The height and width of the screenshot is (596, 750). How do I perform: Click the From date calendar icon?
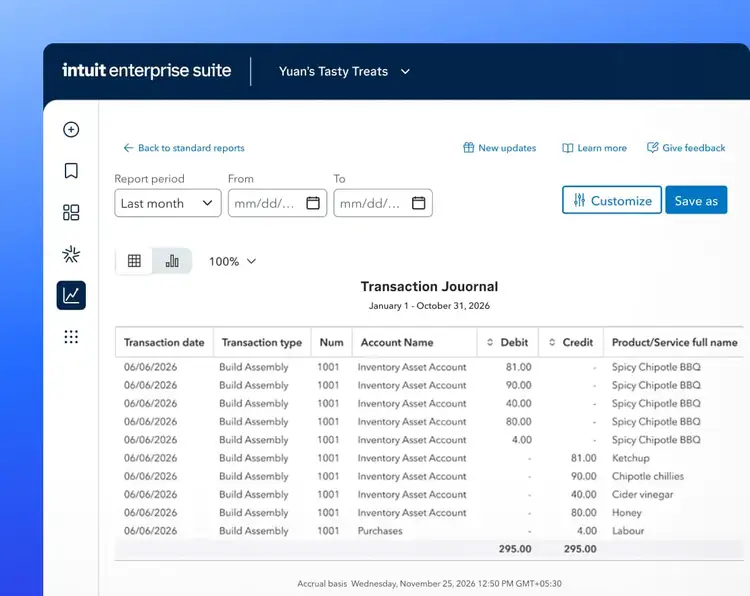point(313,203)
